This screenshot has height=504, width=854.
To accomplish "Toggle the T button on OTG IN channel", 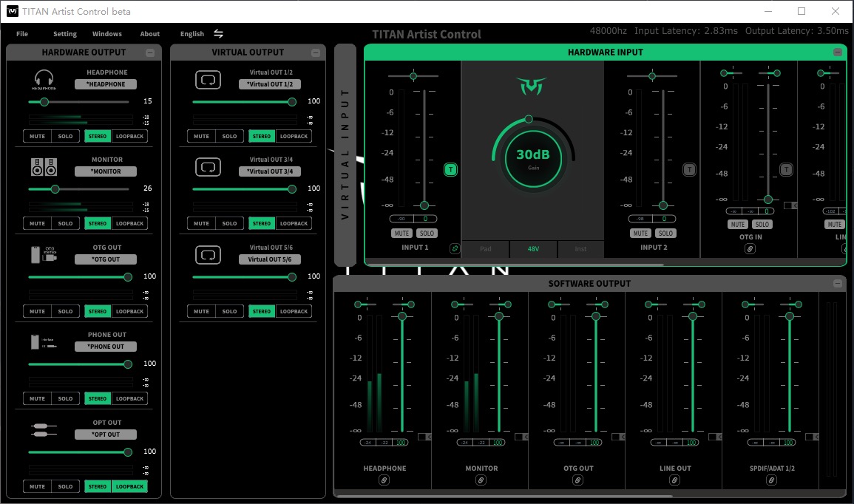I will pos(787,170).
